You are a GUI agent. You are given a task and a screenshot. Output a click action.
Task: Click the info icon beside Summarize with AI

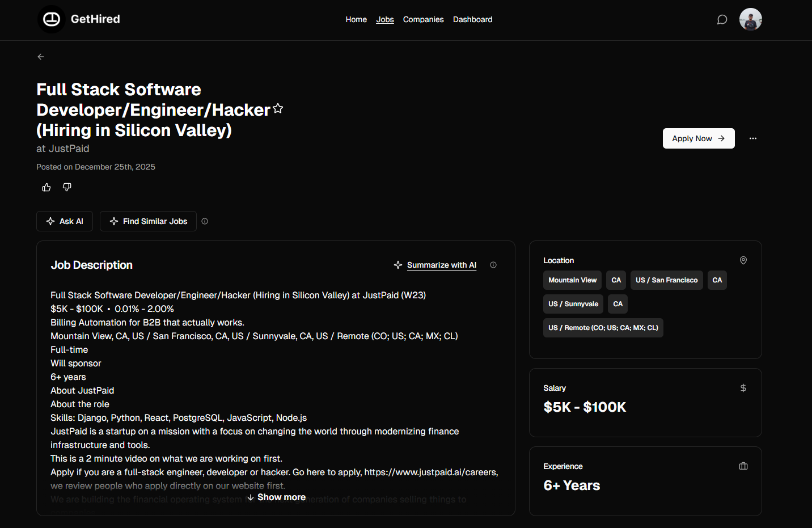coord(493,264)
